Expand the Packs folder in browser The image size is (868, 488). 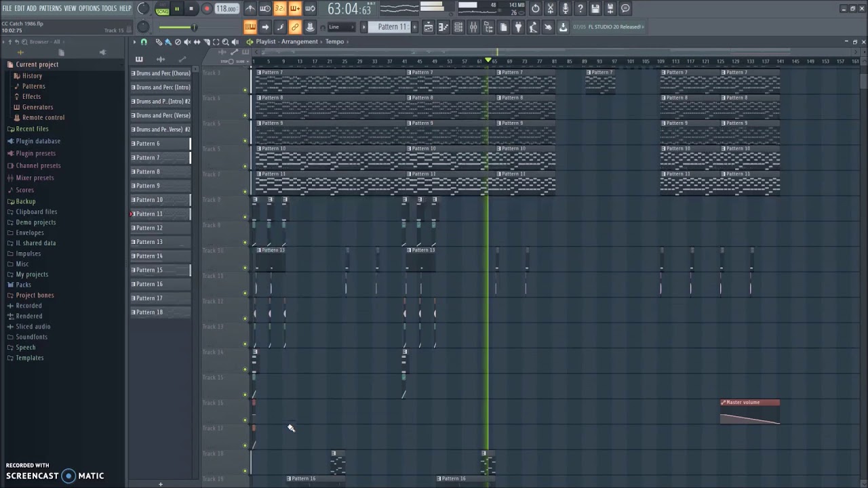click(x=23, y=285)
